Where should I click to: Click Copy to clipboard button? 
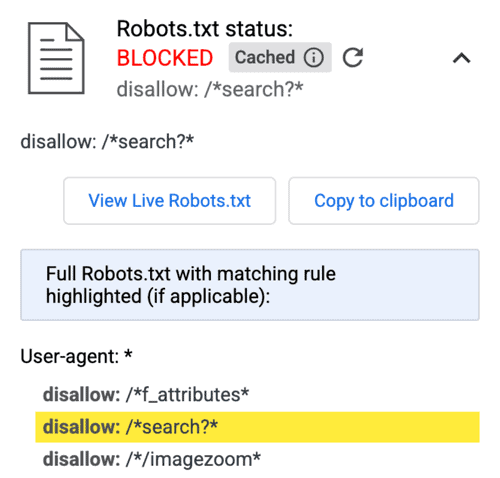[384, 201]
